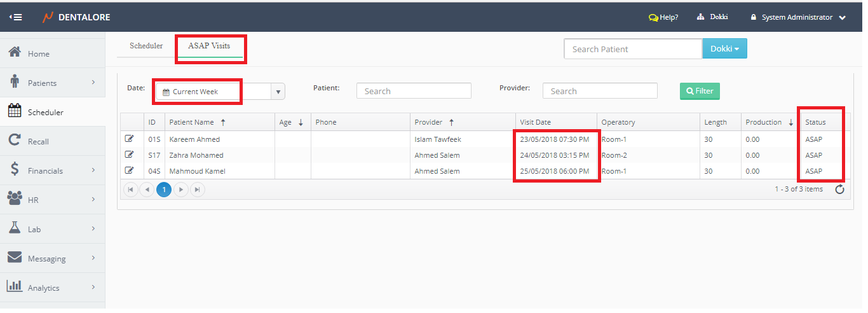Screen dimensions: 868x313
Task: Click the edit icon for Mahmoud Kamel
Action: (x=130, y=170)
